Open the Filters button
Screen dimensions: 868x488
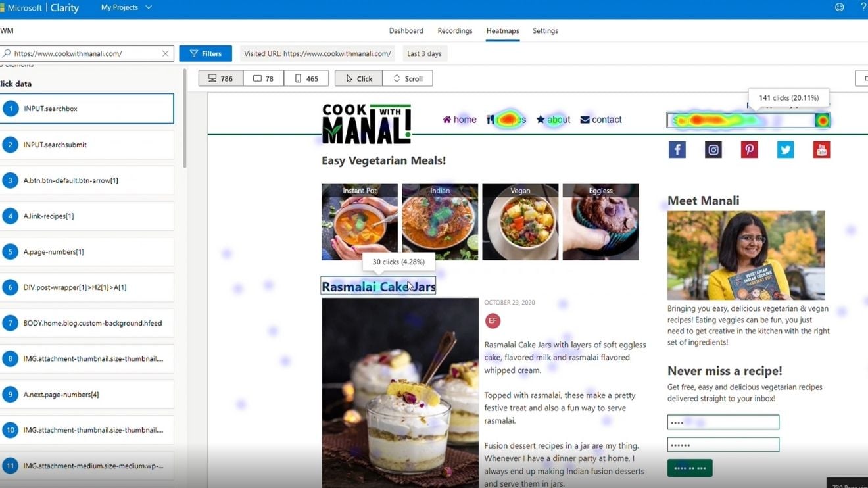point(205,54)
